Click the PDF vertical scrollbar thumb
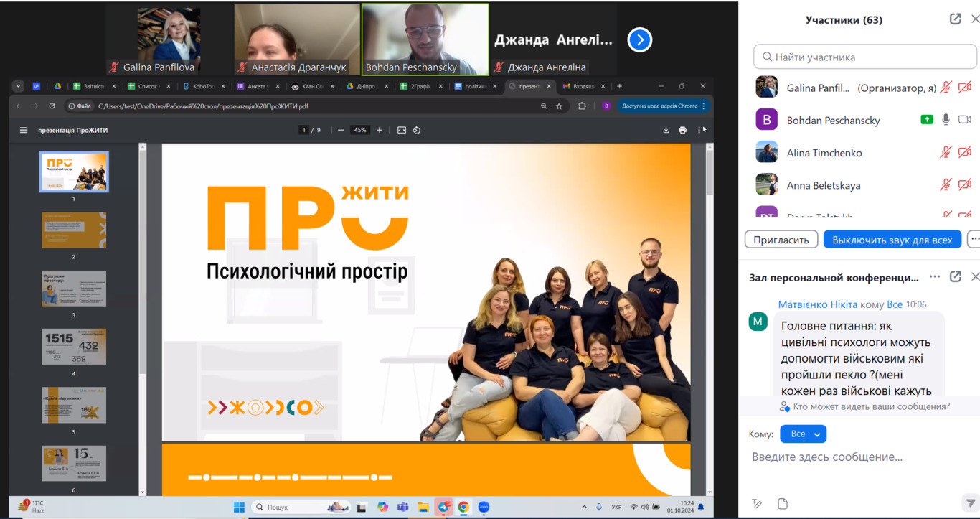 (x=710, y=172)
